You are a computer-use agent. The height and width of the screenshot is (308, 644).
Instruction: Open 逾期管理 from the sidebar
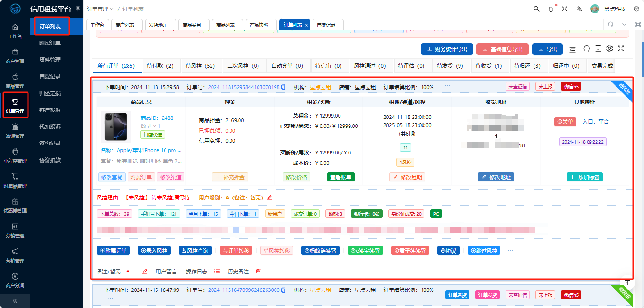[x=15, y=131]
